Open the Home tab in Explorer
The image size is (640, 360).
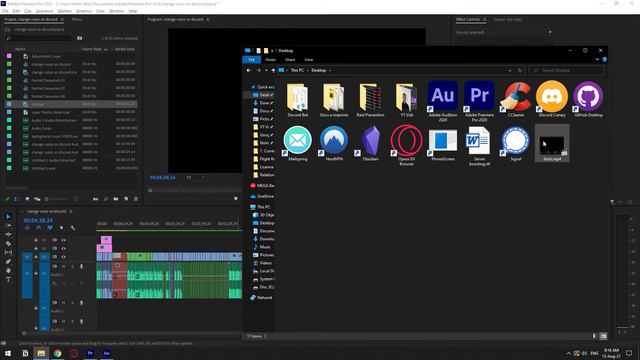[270, 60]
